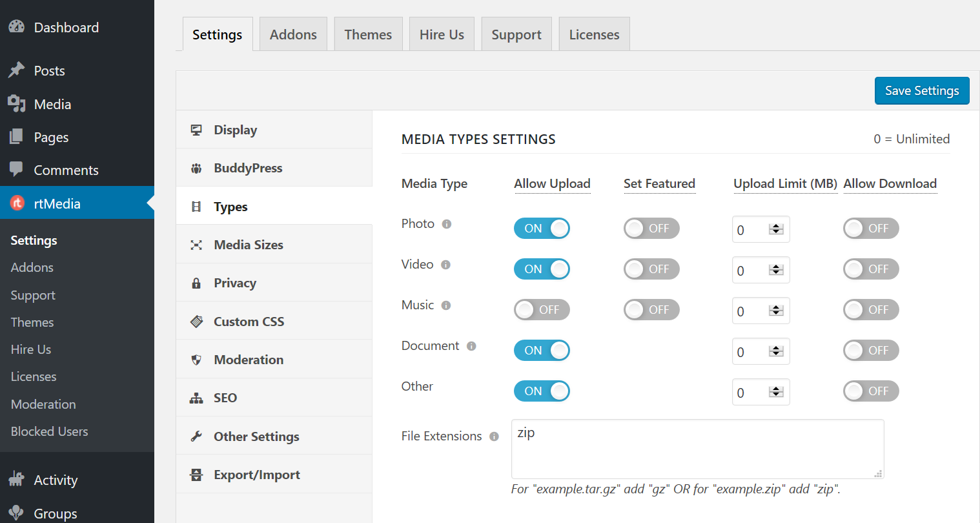Click the Privacy padlock icon
The width and height of the screenshot is (980, 523).
pyautogui.click(x=196, y=283)
